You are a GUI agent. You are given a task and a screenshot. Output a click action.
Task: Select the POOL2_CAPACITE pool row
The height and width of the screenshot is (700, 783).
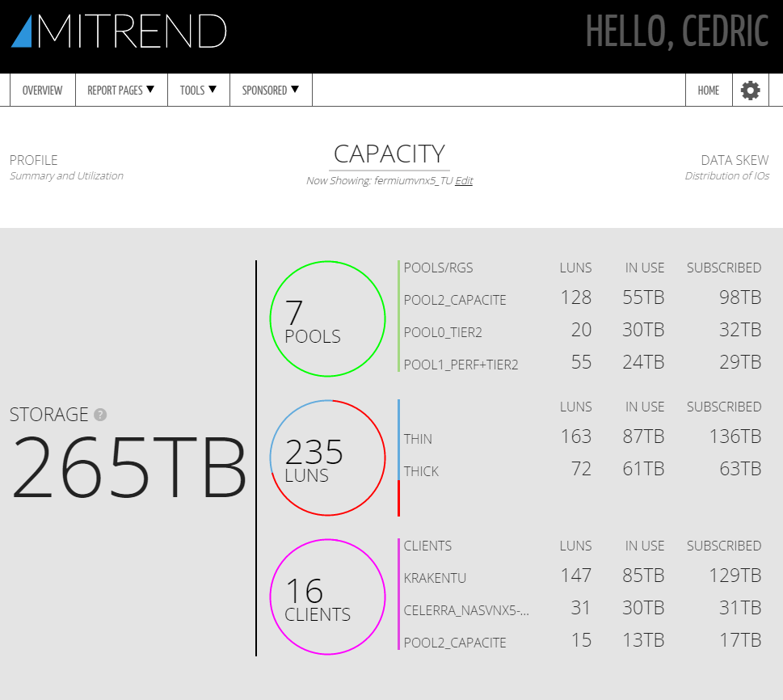pyautogui.click(x=455, y=300)
